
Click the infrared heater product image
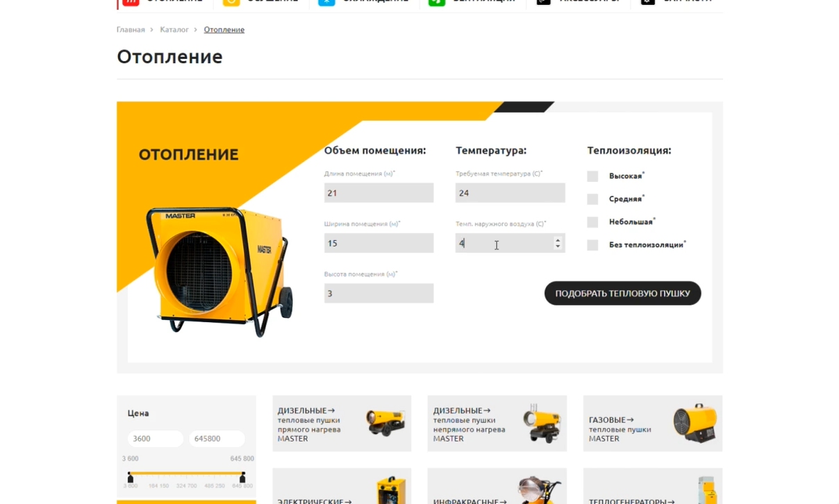point(540,489)
